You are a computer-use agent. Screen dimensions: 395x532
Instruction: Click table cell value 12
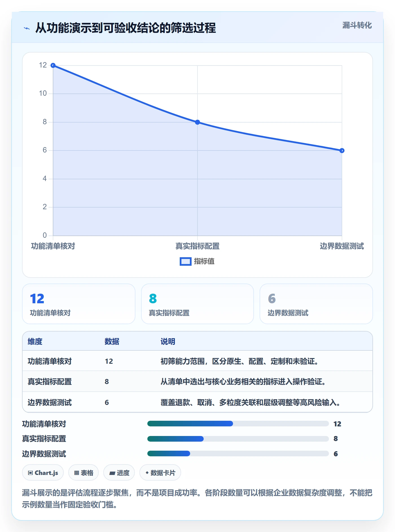[x=109, y=361]
